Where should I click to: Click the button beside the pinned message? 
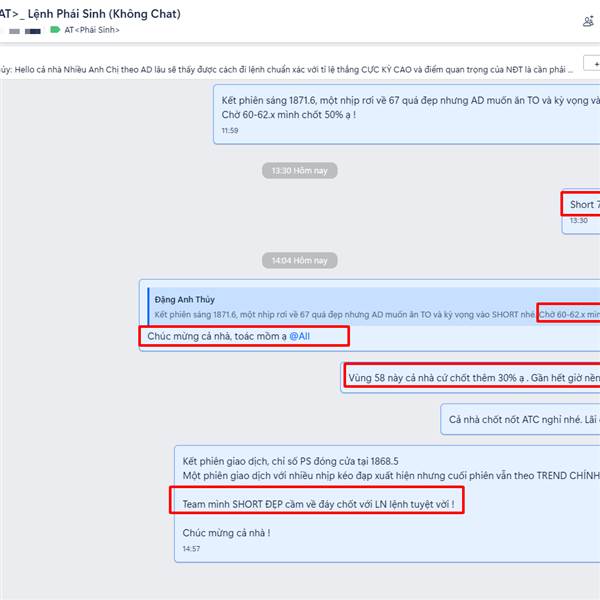(x=592, y=64)
